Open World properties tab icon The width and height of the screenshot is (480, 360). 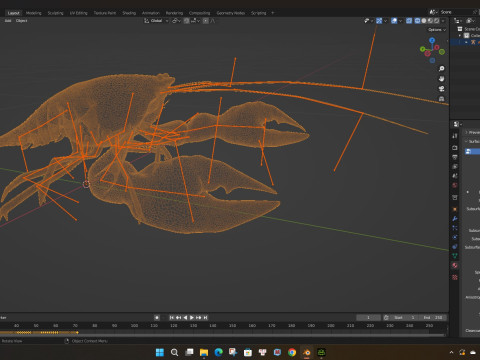(x=455, y=185)
